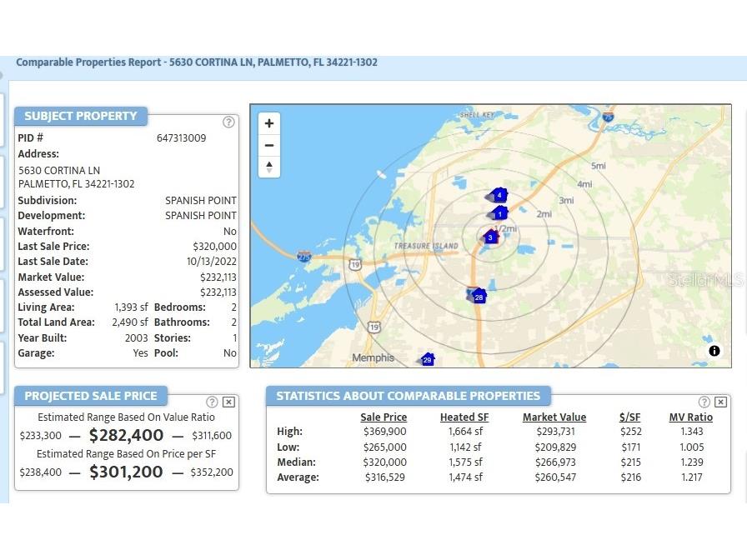Click the Heated SF column header
Viewport: 747px width, 560px height.
coord(464,417)
